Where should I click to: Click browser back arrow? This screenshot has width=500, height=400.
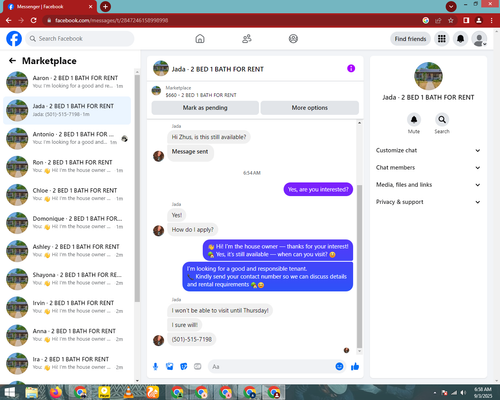pos(8,21)
